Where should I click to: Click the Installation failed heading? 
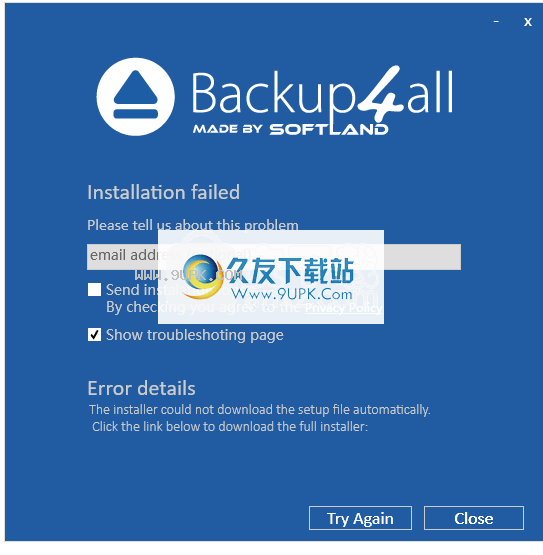click(x=164, y=192)
